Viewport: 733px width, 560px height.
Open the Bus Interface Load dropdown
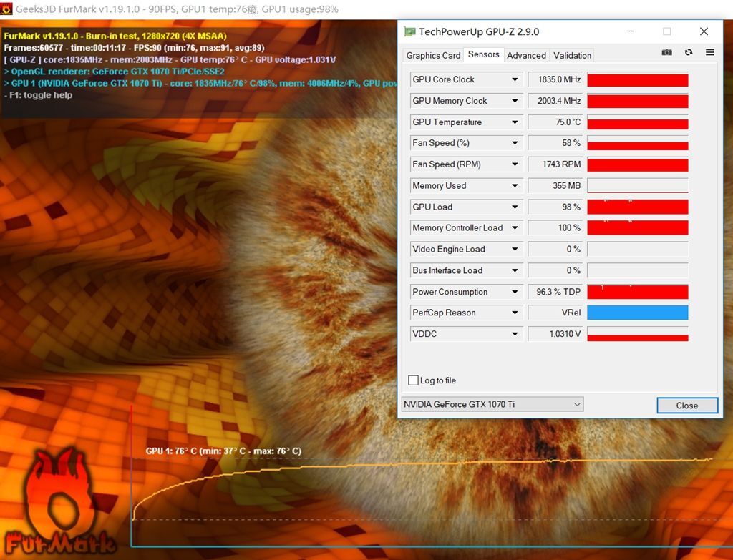[515, 270]
